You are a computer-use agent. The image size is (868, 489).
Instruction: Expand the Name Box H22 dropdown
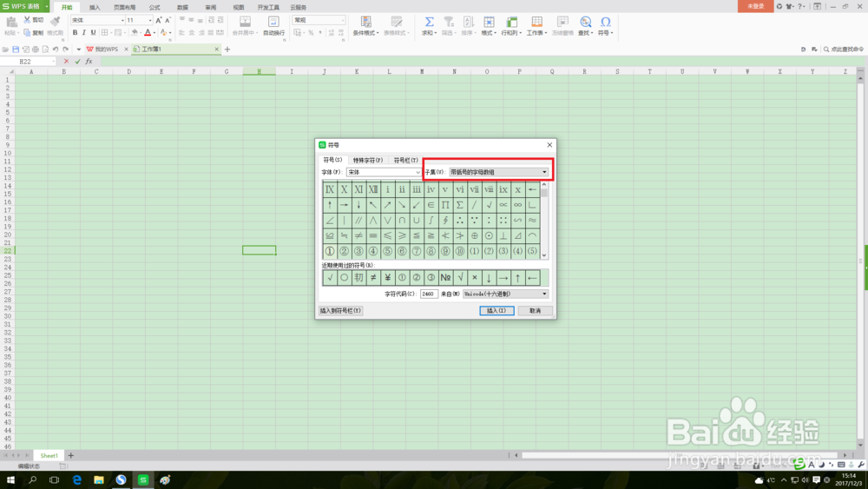coord(54,62)
